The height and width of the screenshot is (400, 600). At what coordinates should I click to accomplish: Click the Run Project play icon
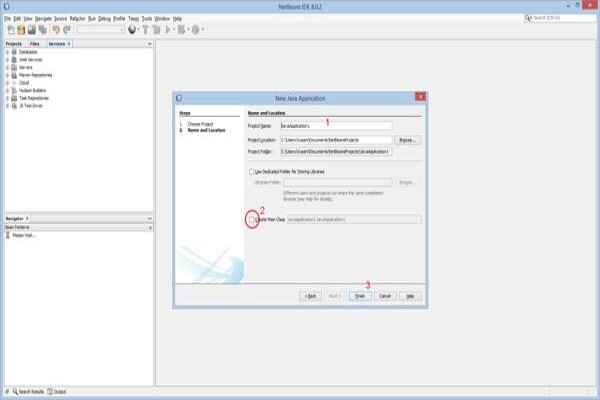pos(168,29)
